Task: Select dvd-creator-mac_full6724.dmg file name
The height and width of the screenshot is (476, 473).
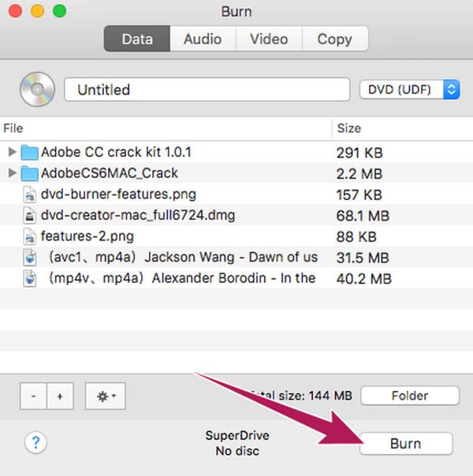Action: pyautogui.click(x=138, y=215)
